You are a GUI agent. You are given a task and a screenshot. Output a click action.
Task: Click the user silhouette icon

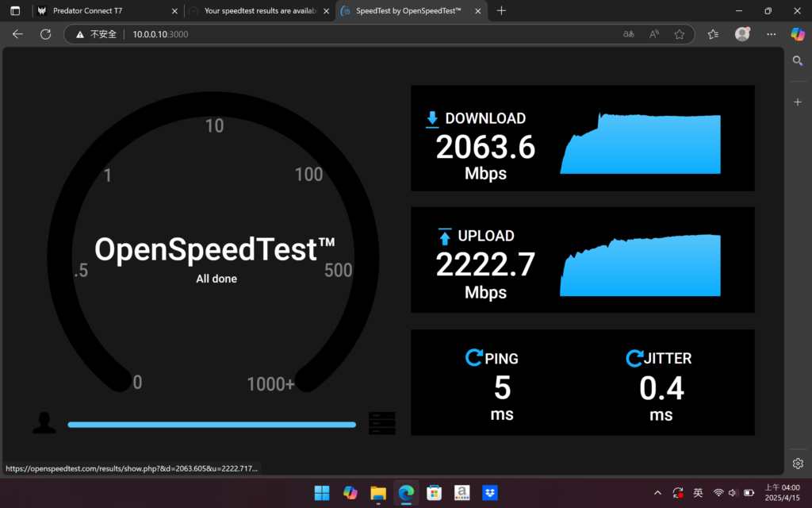coord(44,422)
